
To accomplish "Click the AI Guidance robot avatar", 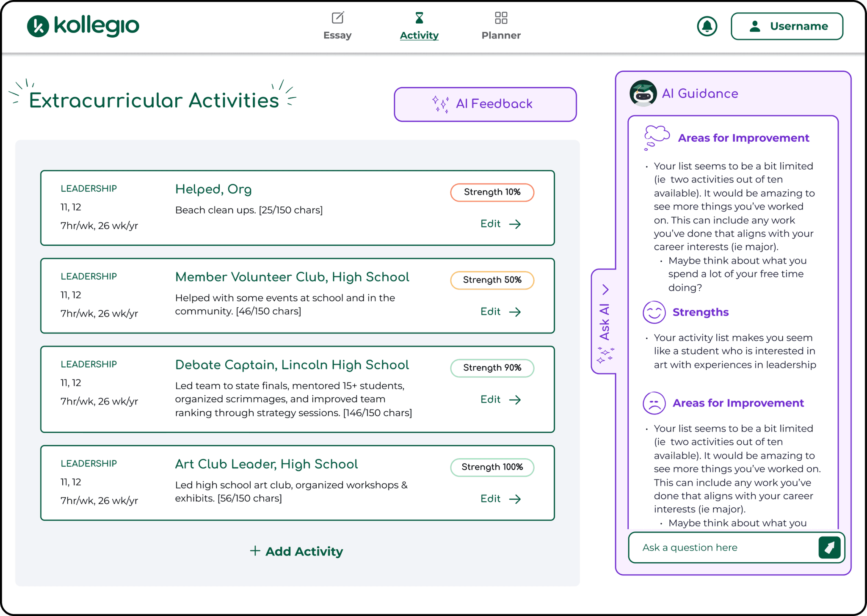I will [643, 93].
